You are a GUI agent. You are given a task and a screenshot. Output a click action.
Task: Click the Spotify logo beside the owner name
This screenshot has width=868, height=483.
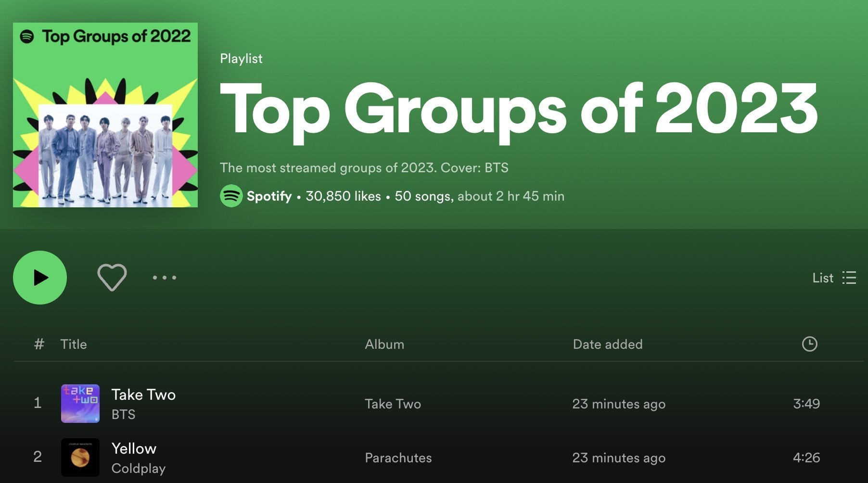tap(231, 196)
